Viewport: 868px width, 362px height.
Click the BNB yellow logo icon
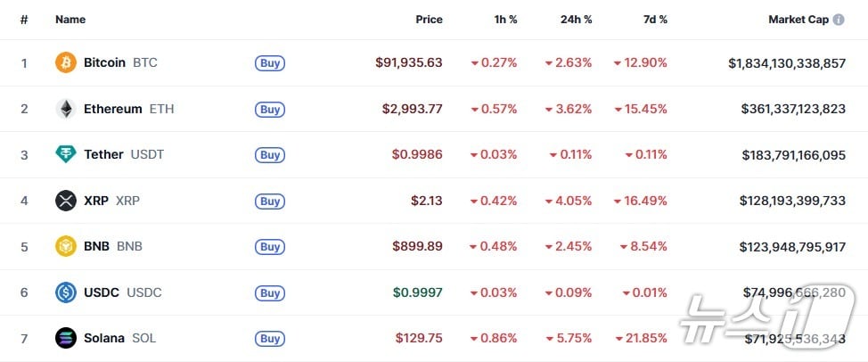(x=66, y=246)
